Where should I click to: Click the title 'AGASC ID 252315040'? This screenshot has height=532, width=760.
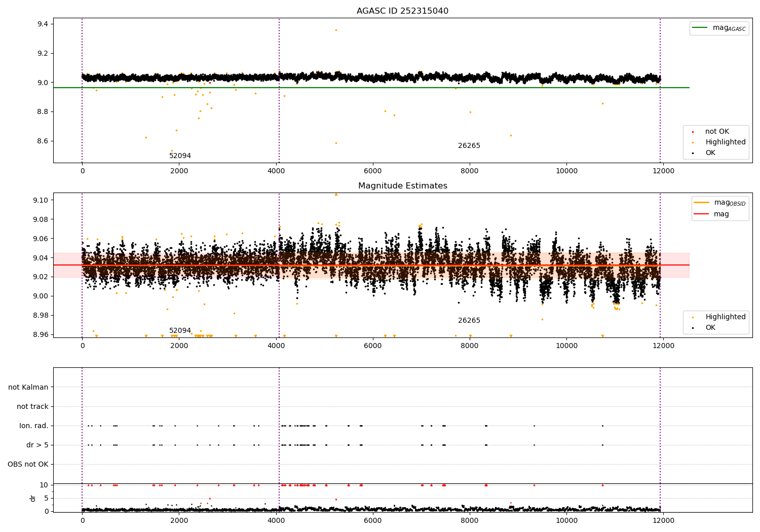[x=402, y=11]
